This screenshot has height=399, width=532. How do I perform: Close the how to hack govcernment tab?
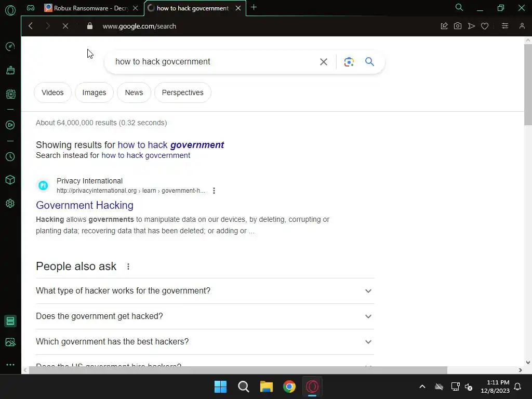pyautogui.click(x=238, y=8)
